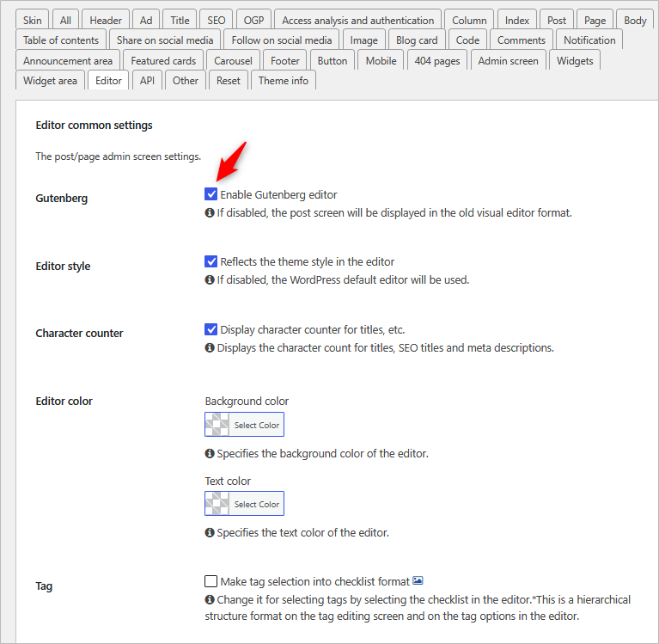The image size is (659, 644).
Task: Go to the Carousel tab
Action: pyautogui.click(x=233, y=61)
